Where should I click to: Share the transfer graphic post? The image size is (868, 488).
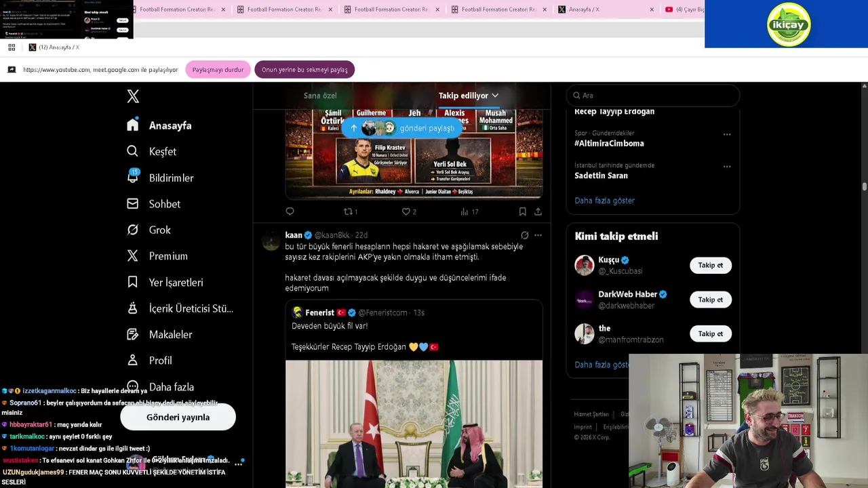pos(538,211)
